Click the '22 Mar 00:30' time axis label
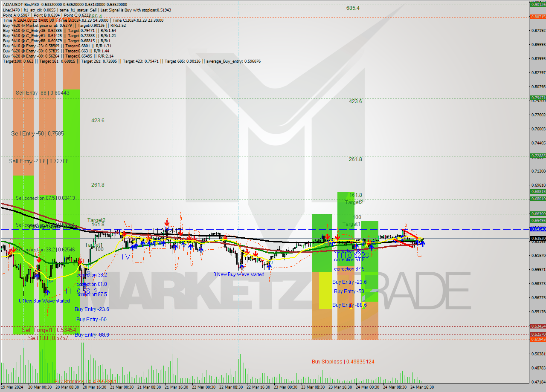546x392 pixels. click(204, 387)
